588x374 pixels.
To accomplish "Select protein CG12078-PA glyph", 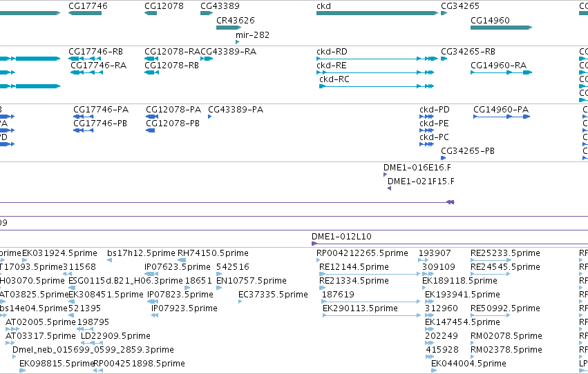I will coord(152,117).
